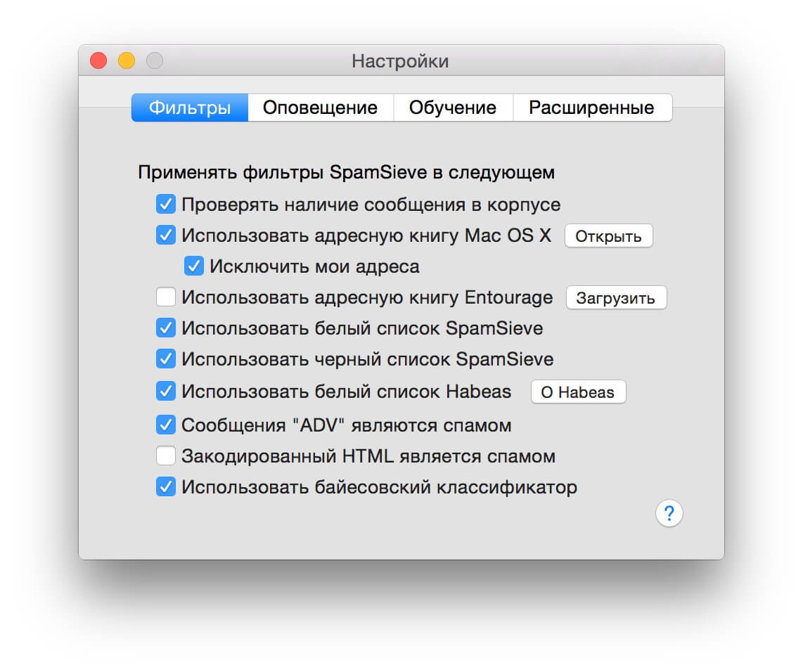Switch to the Оповещение tab

(x=321, y=108)
